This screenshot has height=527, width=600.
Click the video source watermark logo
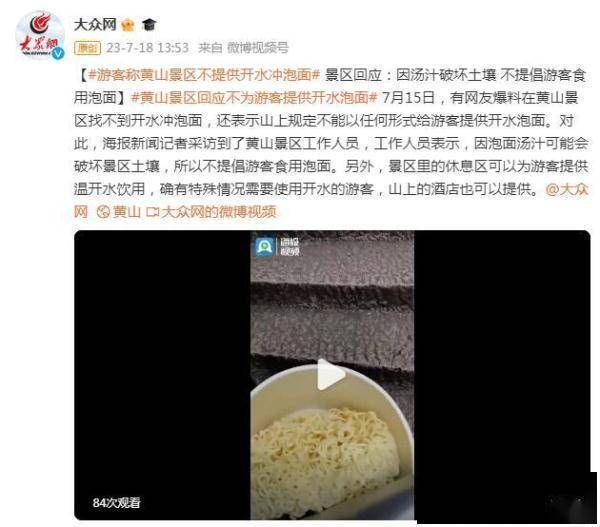277,246
